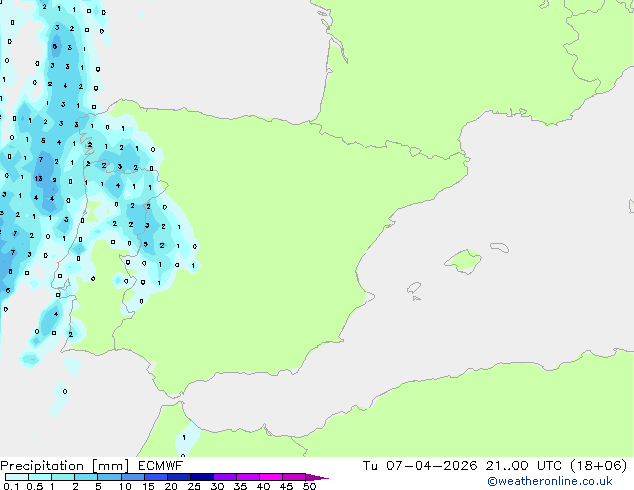This screenshot has width=634, height=490.
Task: Pick the 25–30 mm dark blue legend swatch
Action: coord(201,477)
